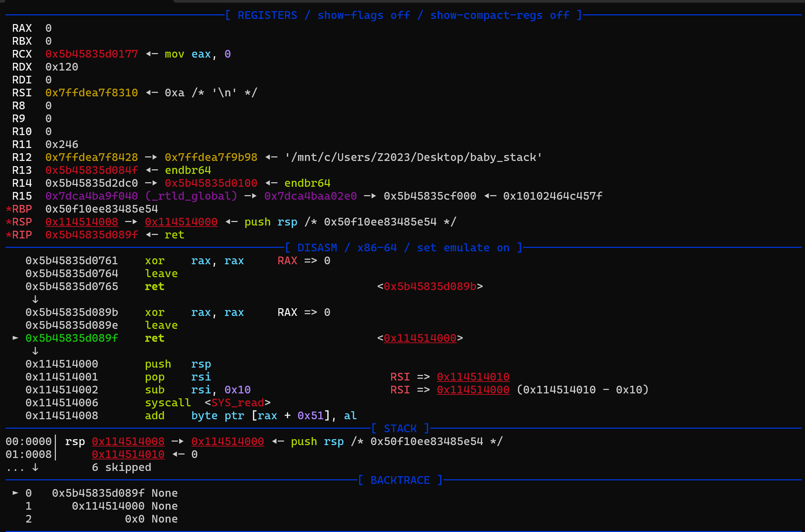Image resolution: width=805 pixels, height=532 pixels.
Task: Click the SYS_read syscall label
Action: (x=238, y=402)
